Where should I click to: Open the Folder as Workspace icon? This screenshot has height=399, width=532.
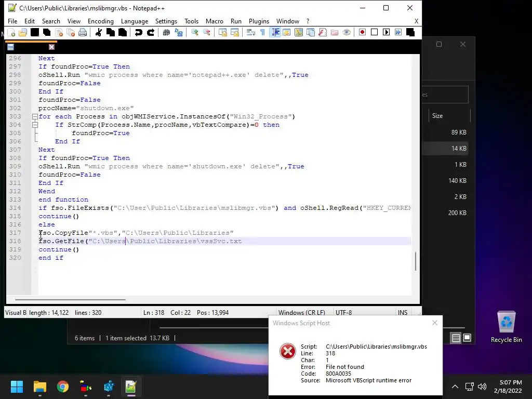(x=335, y=32)
